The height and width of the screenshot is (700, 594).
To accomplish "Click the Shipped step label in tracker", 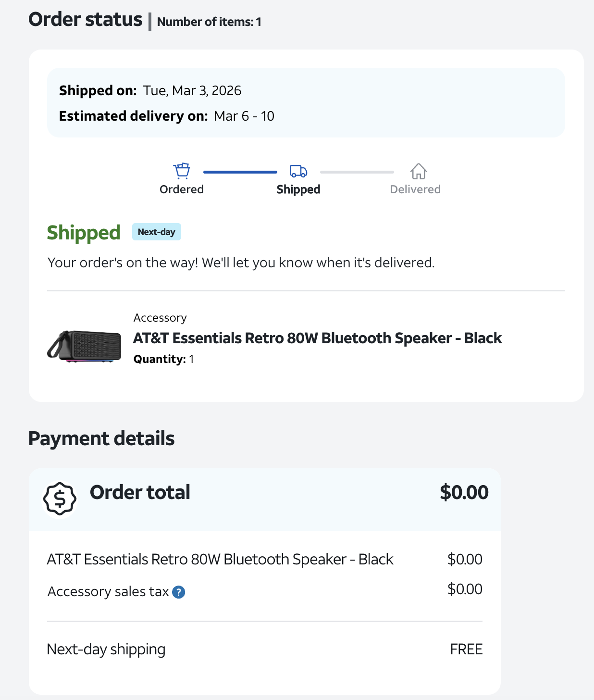I will [298, 189].
